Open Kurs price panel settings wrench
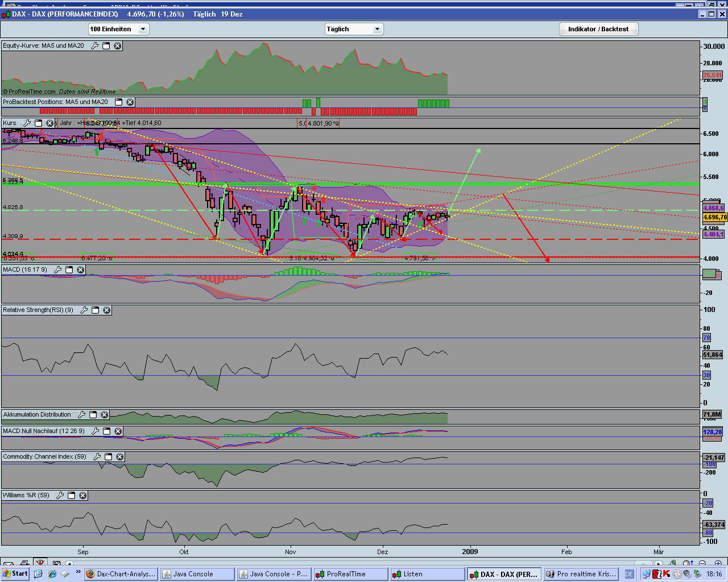Image resolution: width=728 pixels, height=582 pixels. pos(27,123)
